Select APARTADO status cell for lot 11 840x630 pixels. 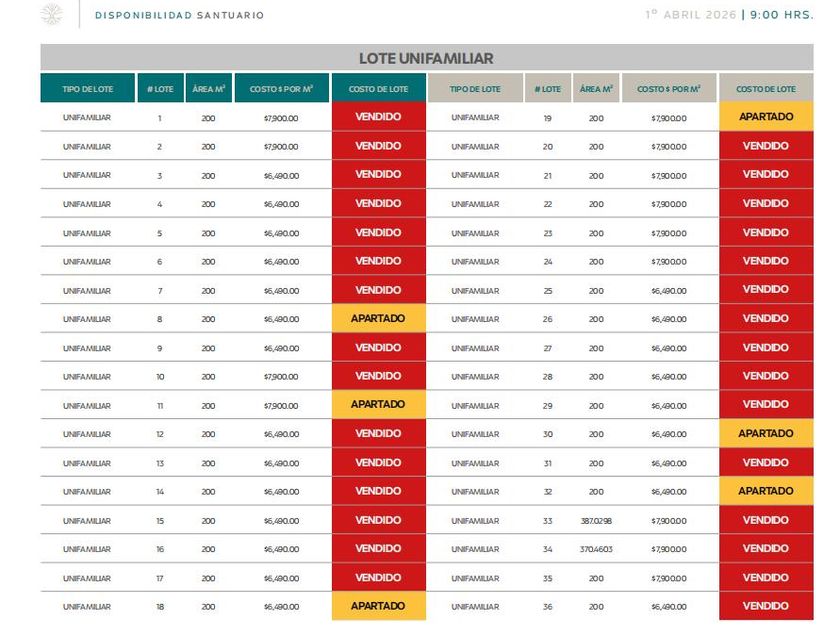point(379,404)
